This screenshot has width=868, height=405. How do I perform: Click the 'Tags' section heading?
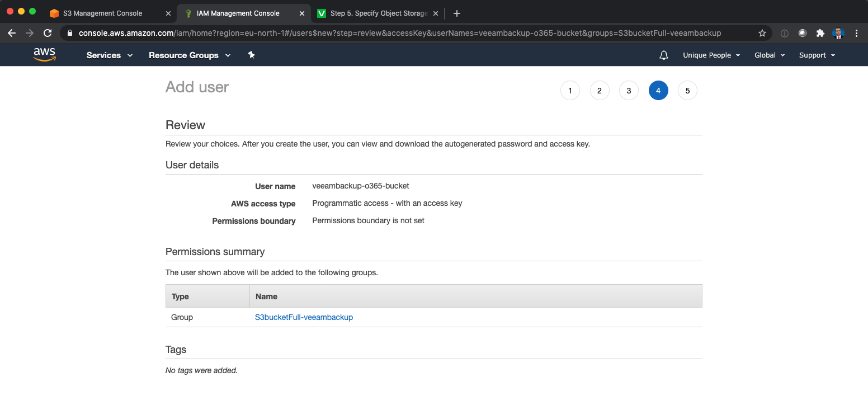coord(176,350)
